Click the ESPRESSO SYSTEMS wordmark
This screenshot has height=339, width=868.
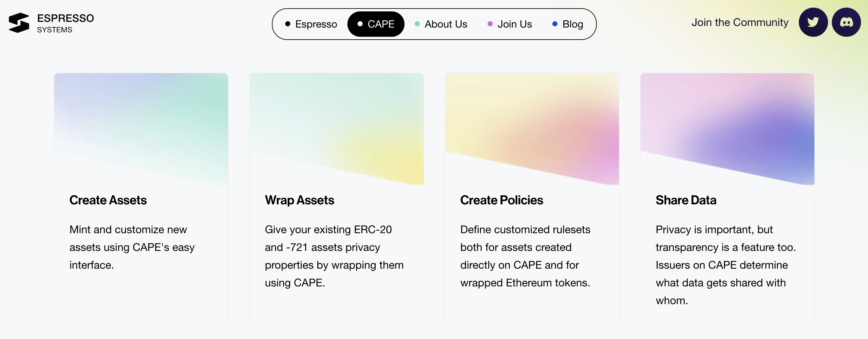point(65,23)
